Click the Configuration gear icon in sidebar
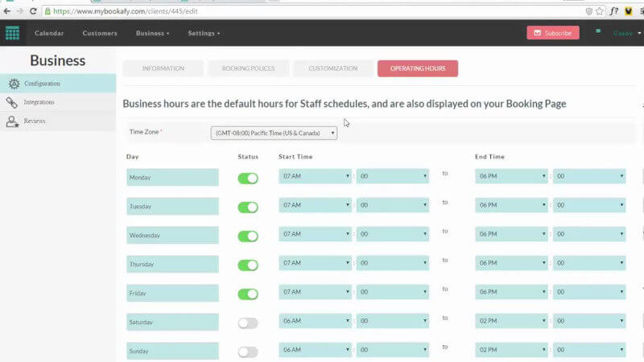 [x=13, y=84]
